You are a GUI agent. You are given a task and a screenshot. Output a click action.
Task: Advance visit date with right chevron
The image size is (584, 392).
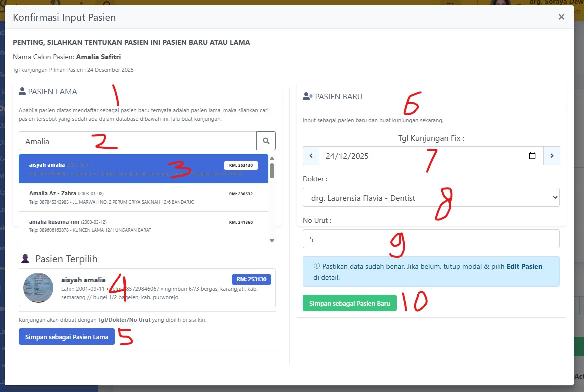tap(552, 156)
